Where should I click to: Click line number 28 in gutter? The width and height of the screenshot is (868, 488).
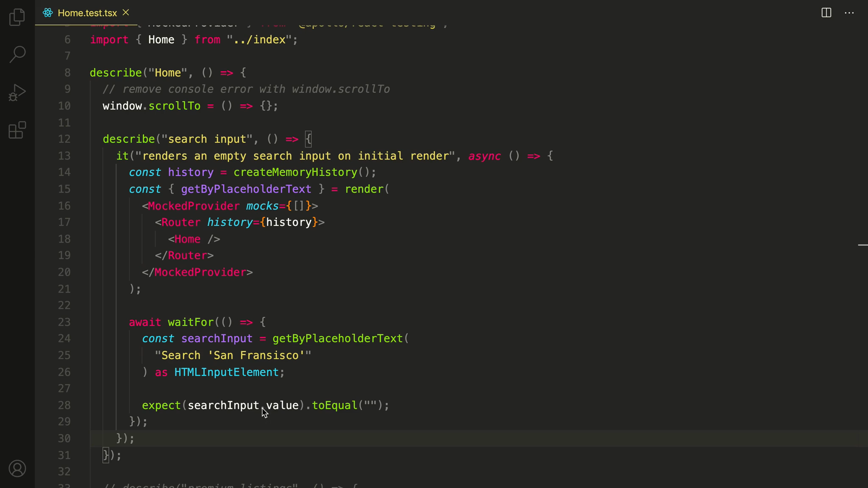(x=64, y=405)
